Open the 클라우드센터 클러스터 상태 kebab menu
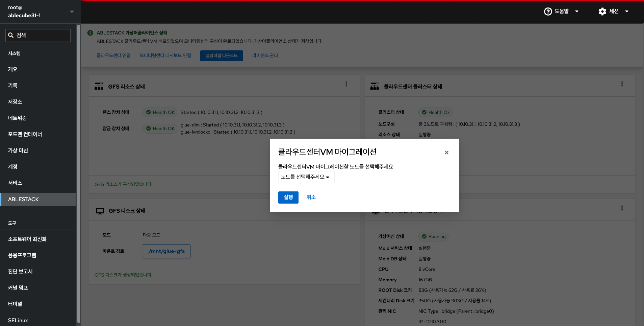Image resolution: width=644 pixels, height=326 pixels. point(622,84)
